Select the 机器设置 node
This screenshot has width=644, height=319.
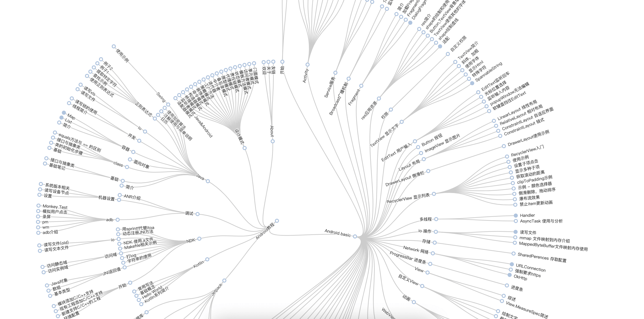pos(119,200)
